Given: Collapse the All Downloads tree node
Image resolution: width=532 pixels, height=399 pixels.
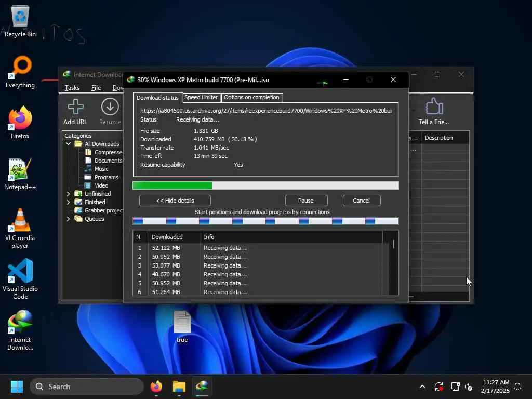Looking at the screenshot, I should click(x=68, y=144).
